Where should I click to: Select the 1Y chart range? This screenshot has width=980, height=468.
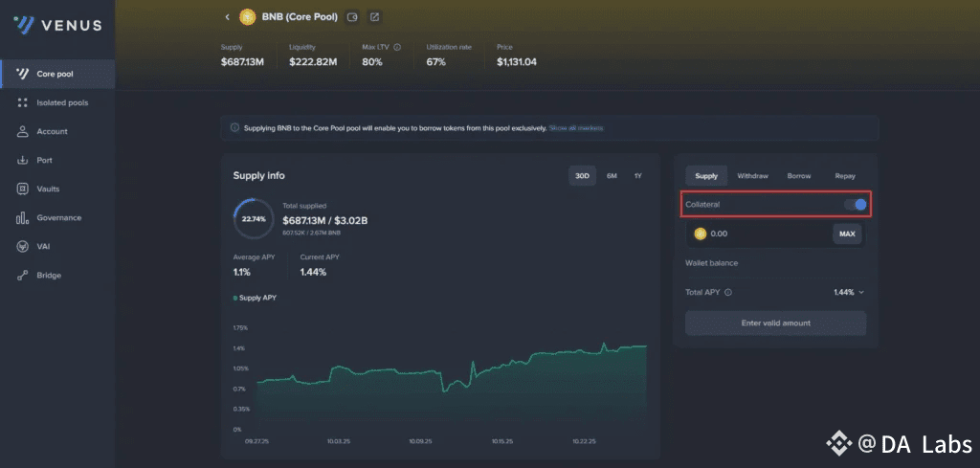pyautogui.click(x=637, y=175)
